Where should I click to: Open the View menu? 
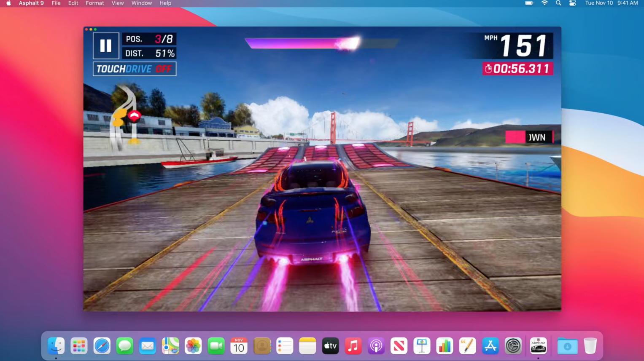point(118,3)
